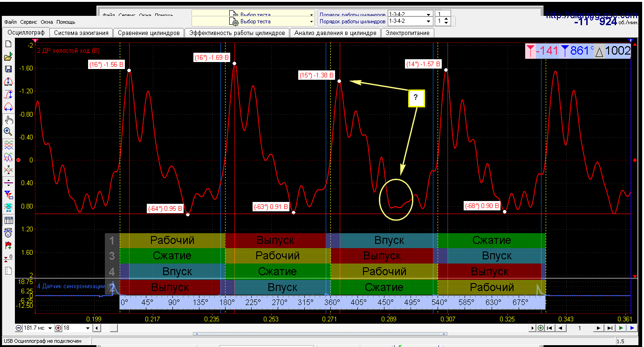The width and height of the screenshot is (644, 347).
Task: Open the 1-3-4-2 dropdown in back window
Action: click(x=429, y=14)
